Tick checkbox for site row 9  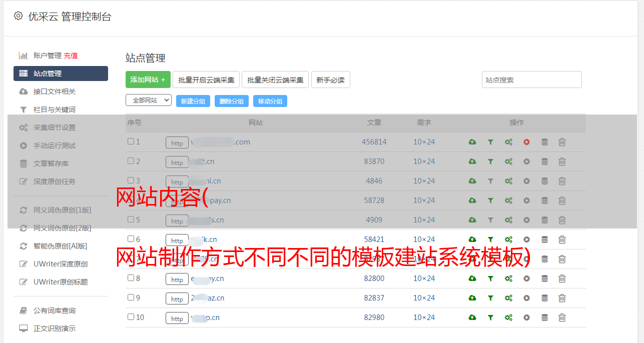131,297
